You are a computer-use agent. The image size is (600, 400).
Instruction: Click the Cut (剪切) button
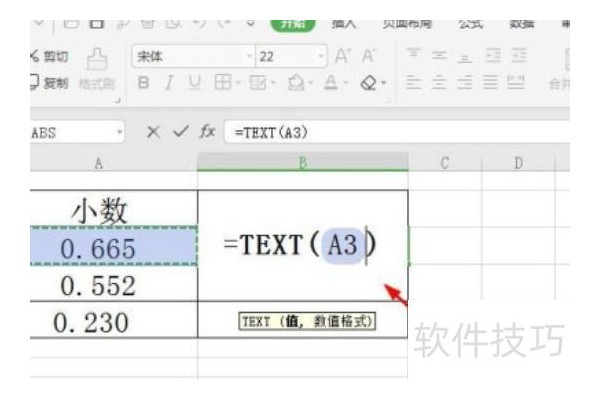50,57
